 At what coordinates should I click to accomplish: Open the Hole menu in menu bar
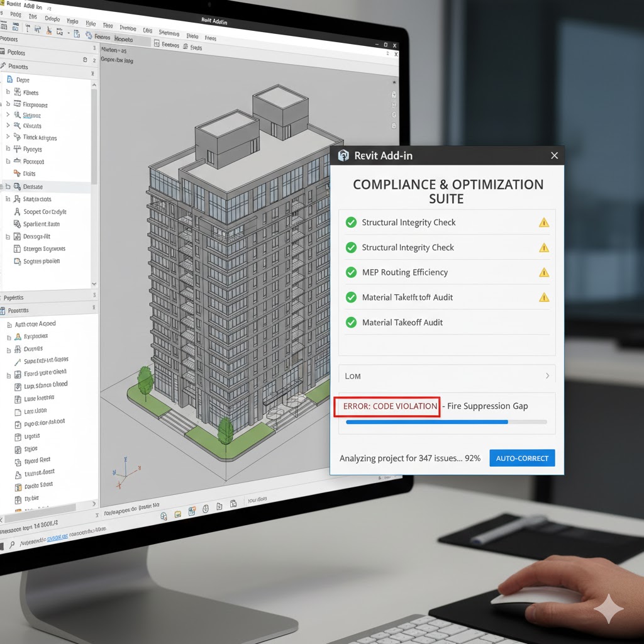coord(91,23)
